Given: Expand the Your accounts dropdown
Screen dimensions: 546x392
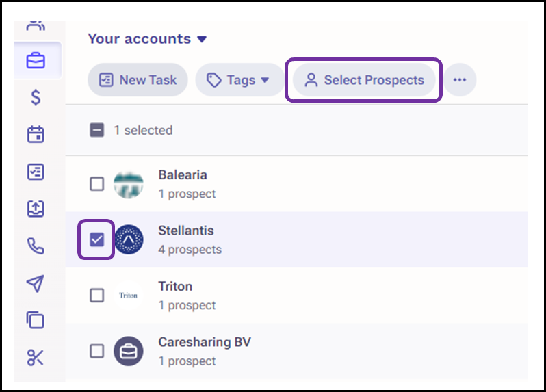Looking at the screenshot, I should click(147, 38).
